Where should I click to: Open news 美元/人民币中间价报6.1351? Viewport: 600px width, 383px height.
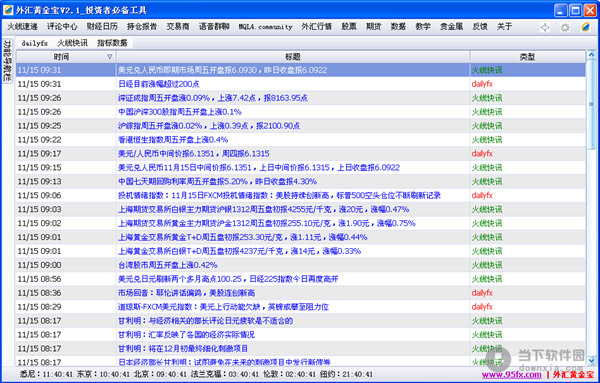point(194,153)
